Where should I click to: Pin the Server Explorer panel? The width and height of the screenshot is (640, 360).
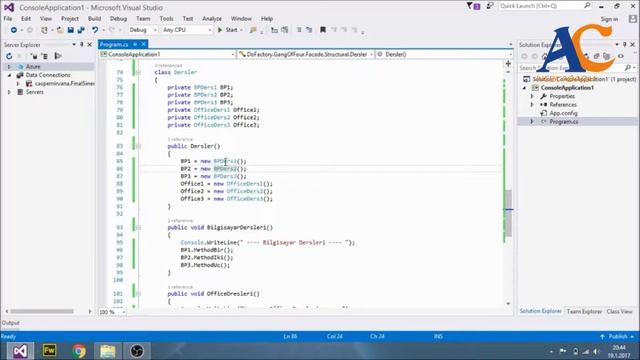click(82, 44)
